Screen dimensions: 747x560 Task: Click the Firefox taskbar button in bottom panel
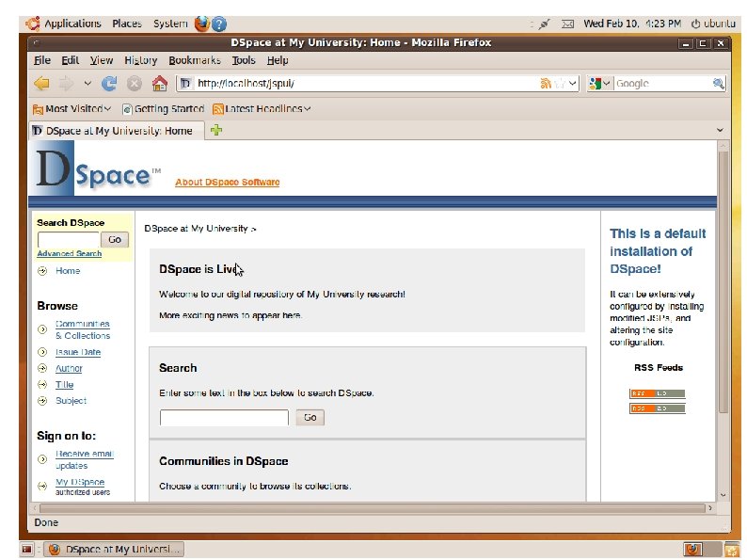coord(115,549)
